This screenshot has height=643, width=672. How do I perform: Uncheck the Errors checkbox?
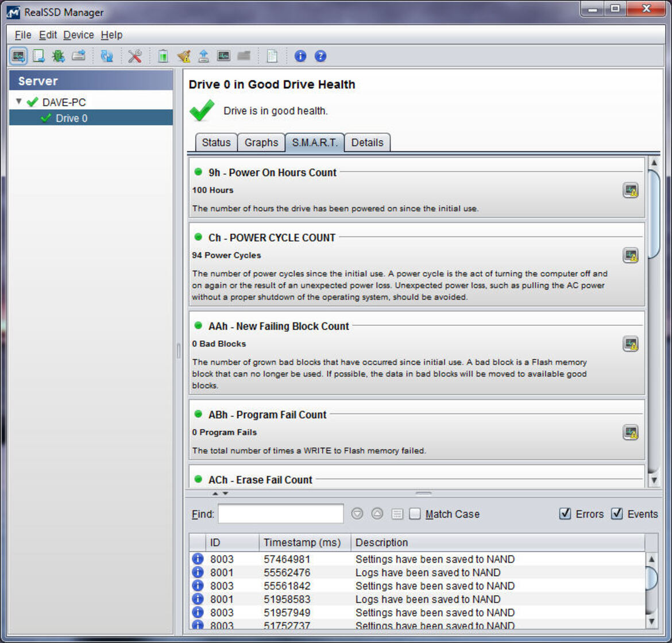(565, 514)
